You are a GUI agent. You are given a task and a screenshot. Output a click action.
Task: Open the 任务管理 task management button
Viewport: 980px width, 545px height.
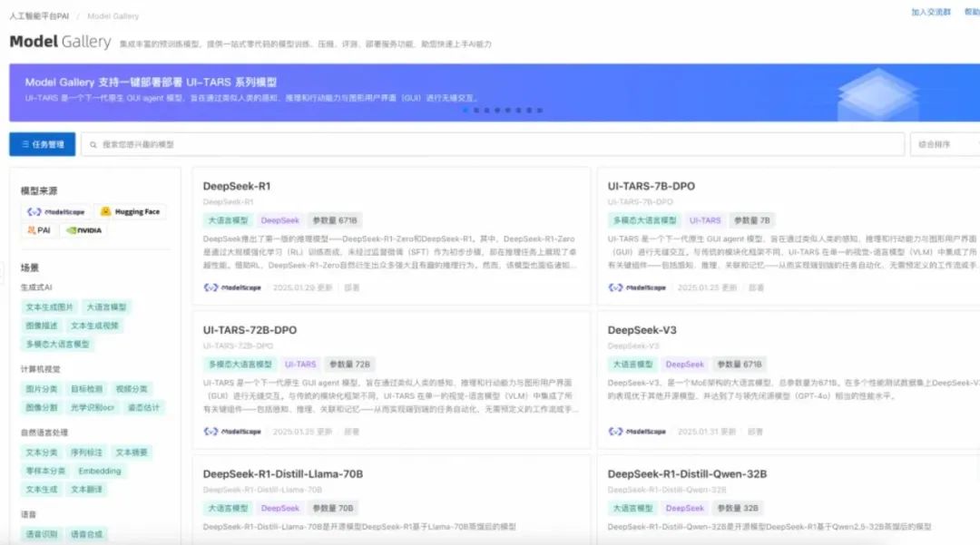[43, 144]
